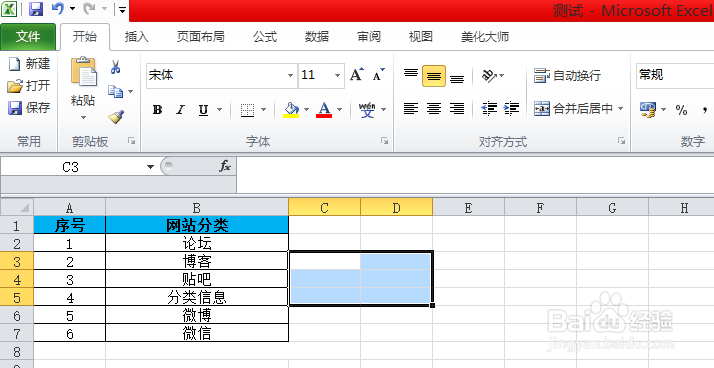Select row 5 header

(17, 297)
